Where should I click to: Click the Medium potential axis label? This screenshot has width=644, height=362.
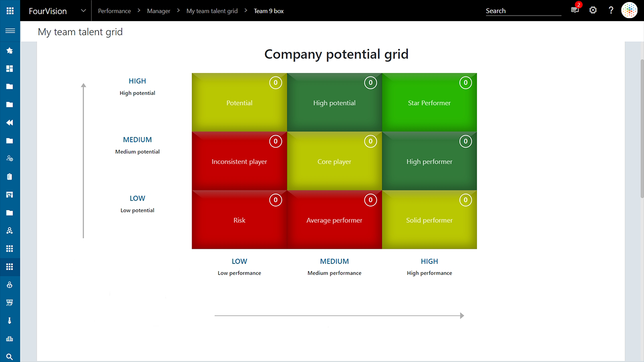click(x=137, y=152)
